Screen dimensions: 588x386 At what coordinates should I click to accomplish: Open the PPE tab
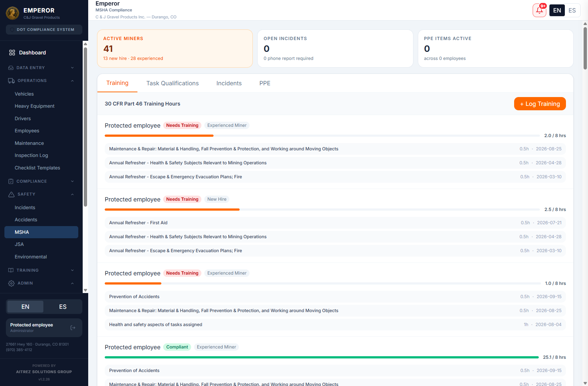265,83
